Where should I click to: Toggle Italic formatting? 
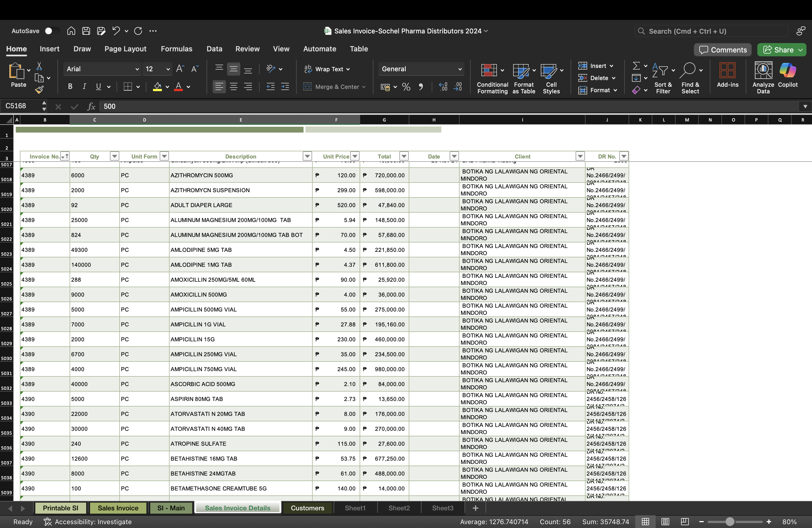coord(84,87)
